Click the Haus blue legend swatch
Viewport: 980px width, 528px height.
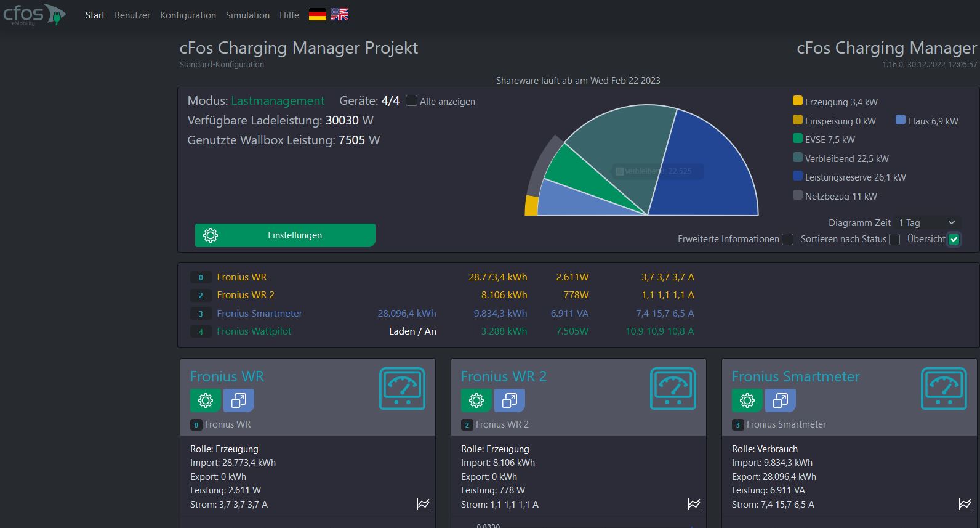click(901, 120)
